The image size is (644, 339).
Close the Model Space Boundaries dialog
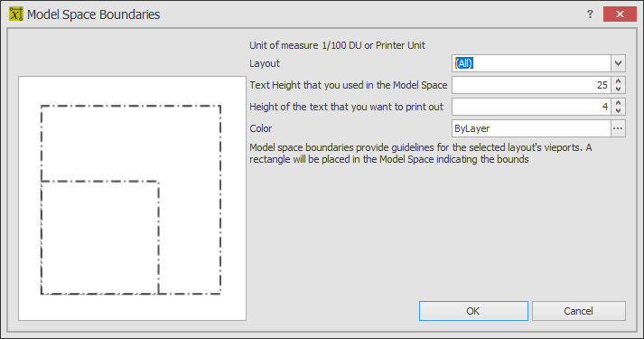[x=620, y=14]
